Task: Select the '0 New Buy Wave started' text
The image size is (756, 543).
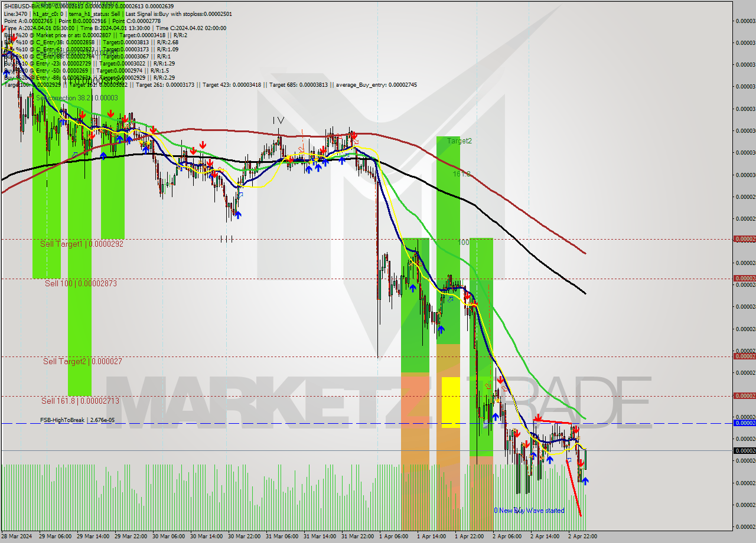Action: [529, 511]
